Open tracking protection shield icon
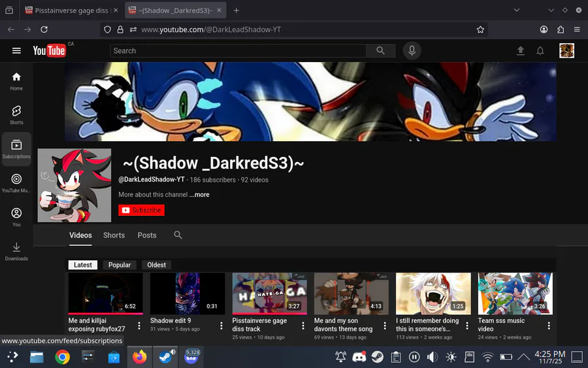Image resolution: width=588 pixels, height=368 pixels. click(108, 29)
